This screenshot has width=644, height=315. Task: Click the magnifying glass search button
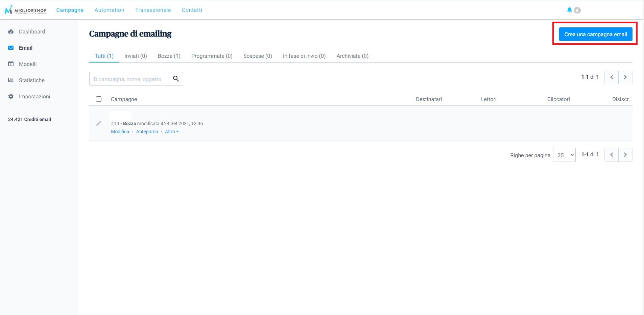tap(176, 79)
